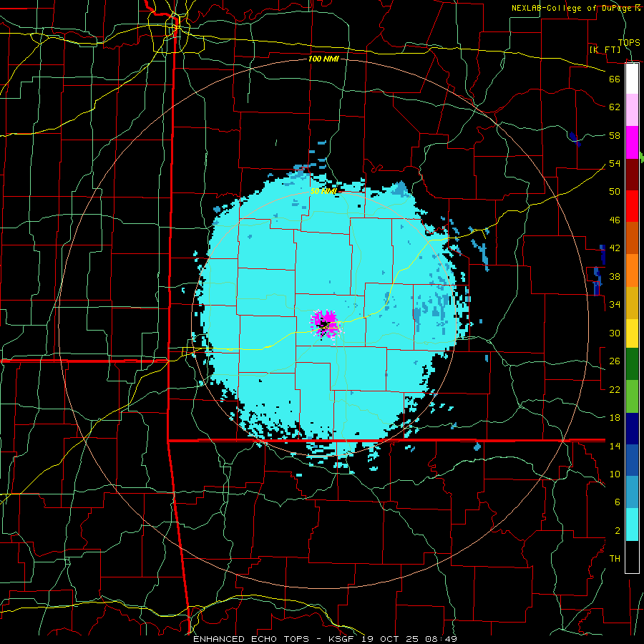Viewport: 644px width, 644px height.
Task: Select the black swatch beside TH
Action: tap(632, 557)
